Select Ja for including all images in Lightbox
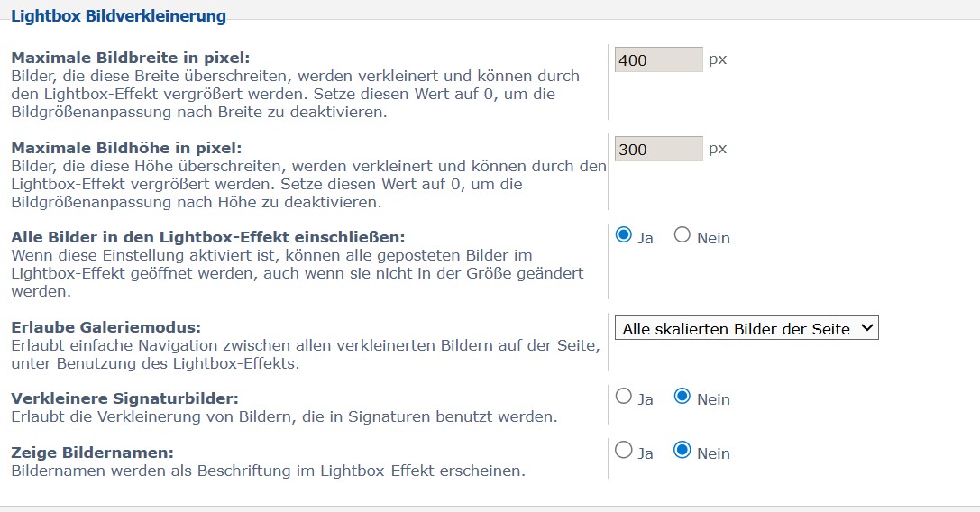The image size is (980, 512). [623, 235]
